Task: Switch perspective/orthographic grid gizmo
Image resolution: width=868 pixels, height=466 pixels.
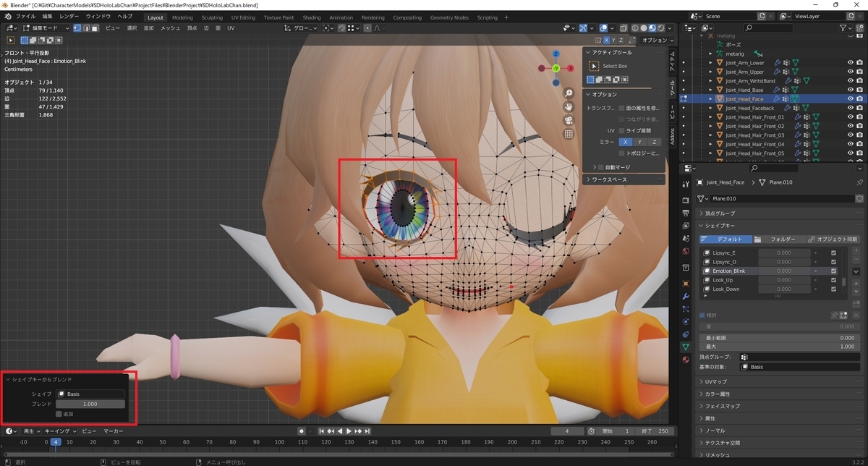Action: (x=569, y=134)
